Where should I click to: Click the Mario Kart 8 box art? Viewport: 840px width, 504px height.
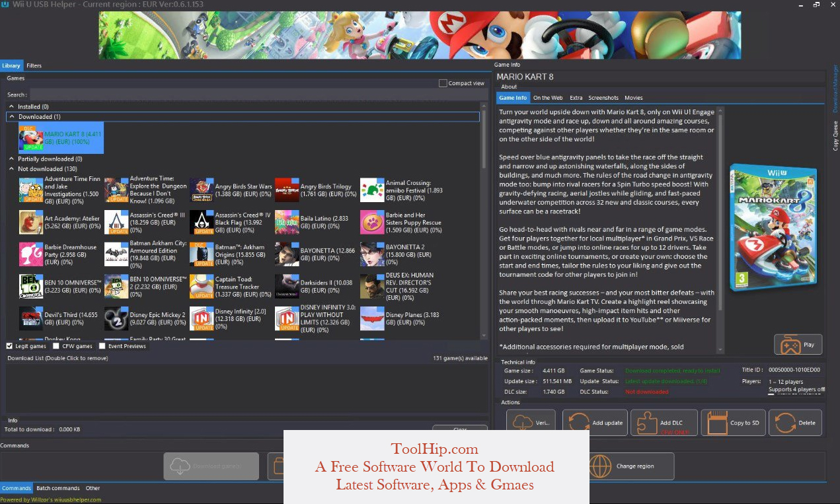click(773, 229)
